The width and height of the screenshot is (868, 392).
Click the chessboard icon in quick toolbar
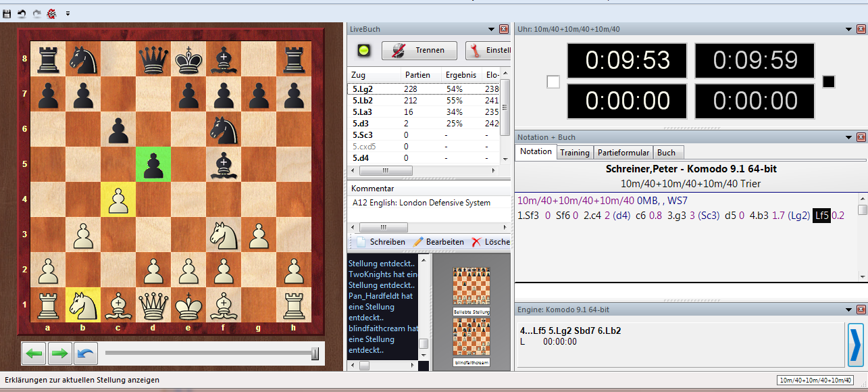[x=51, y=14]
